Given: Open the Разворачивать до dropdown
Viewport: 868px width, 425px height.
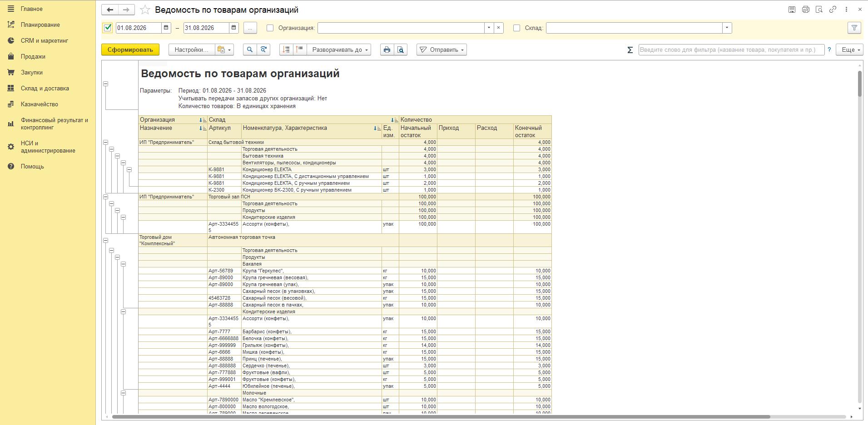Looking at the screenshot, I should [339, 49].
